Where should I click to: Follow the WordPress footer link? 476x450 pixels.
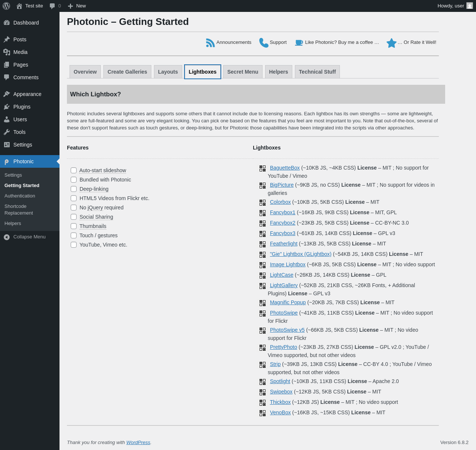tap(138, 442)
